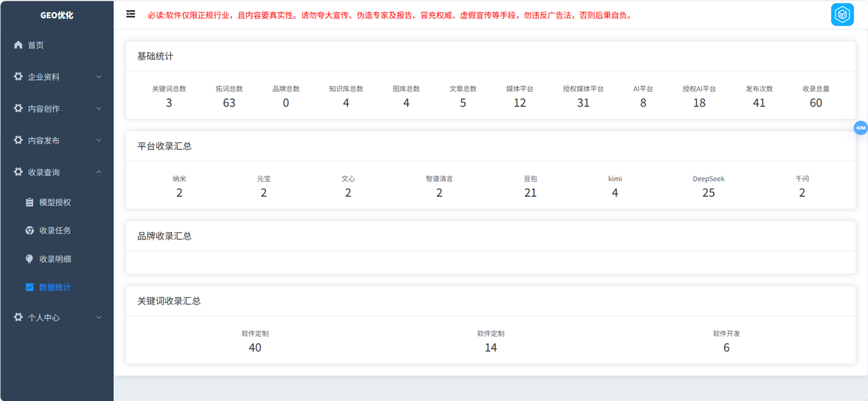The width and height of the screenshot is (868, 401).
Task: Click the gear icon beside 内容创作
Action: point(18,109)
